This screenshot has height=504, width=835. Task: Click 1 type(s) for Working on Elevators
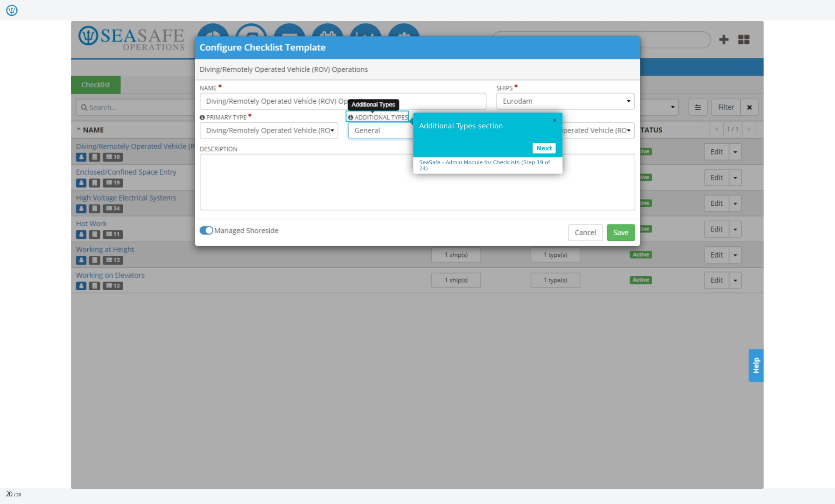point(555,280)
